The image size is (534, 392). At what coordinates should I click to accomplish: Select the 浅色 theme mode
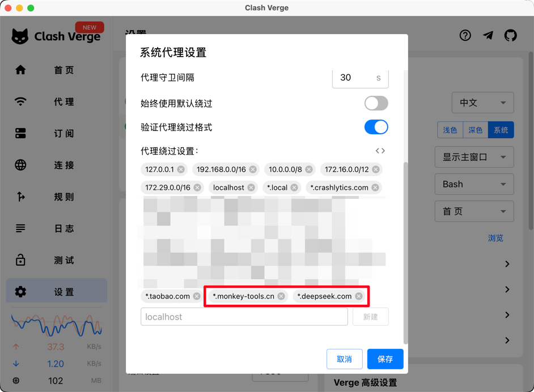[x=450, y=130]
